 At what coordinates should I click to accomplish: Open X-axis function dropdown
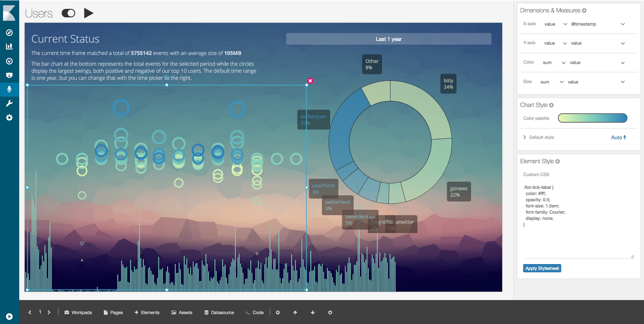tap(555, 24)
